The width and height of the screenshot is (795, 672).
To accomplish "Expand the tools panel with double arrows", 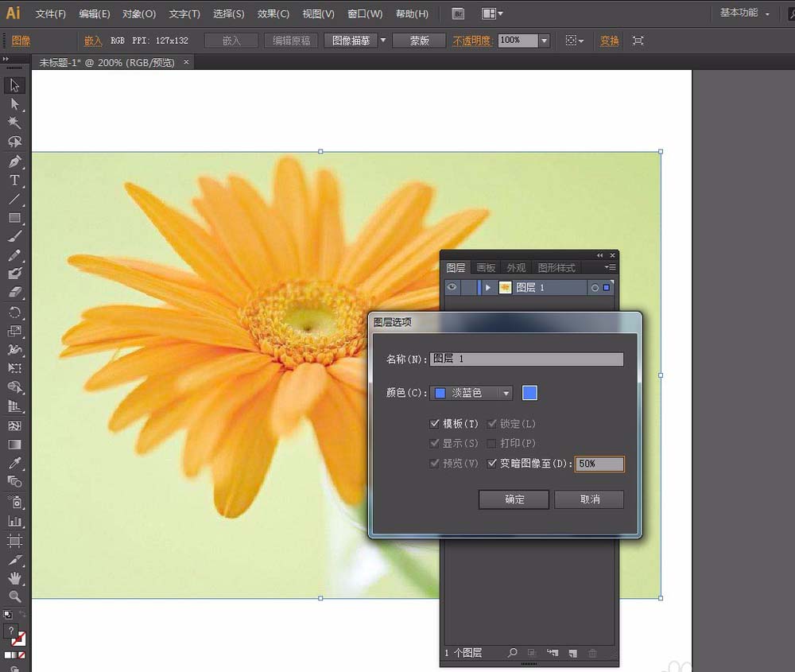I will (x=6, y=60).
